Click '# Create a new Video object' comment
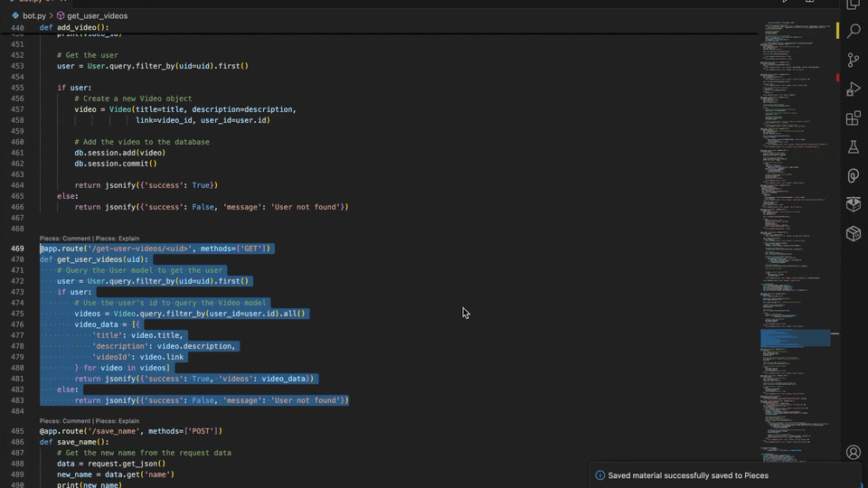Image resolution: width=868 pixels, height=488 pixels. click(x=134, y=99)
